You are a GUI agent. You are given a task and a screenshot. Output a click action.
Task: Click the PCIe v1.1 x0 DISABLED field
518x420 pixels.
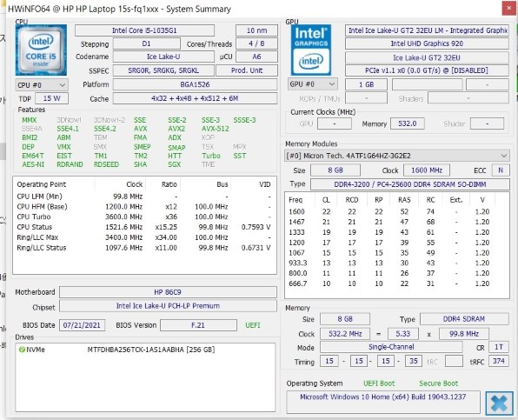click(427, 70)
